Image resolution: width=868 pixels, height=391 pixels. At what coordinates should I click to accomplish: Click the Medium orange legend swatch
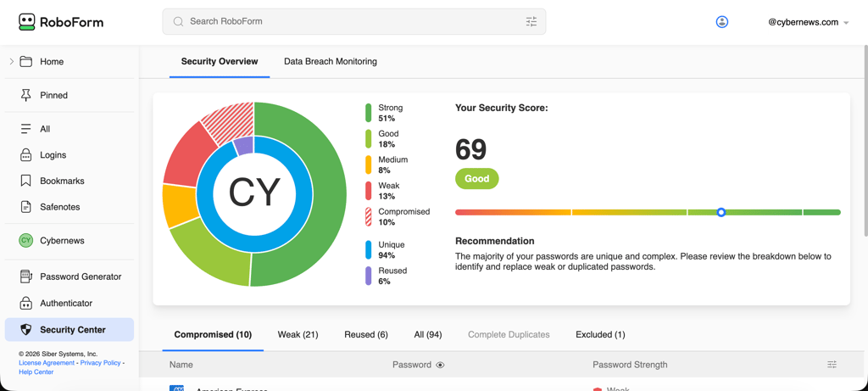(x=368, y=165)
